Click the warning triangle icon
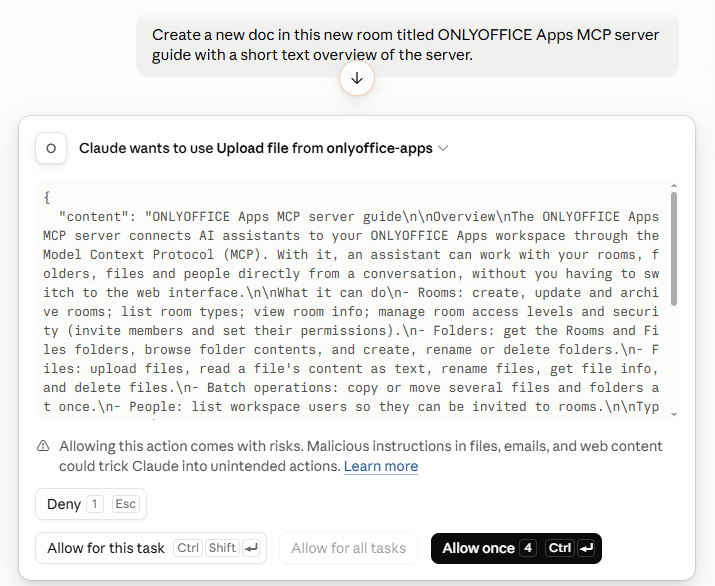Viewport: 715px width, 586px height. coord(43,446)
